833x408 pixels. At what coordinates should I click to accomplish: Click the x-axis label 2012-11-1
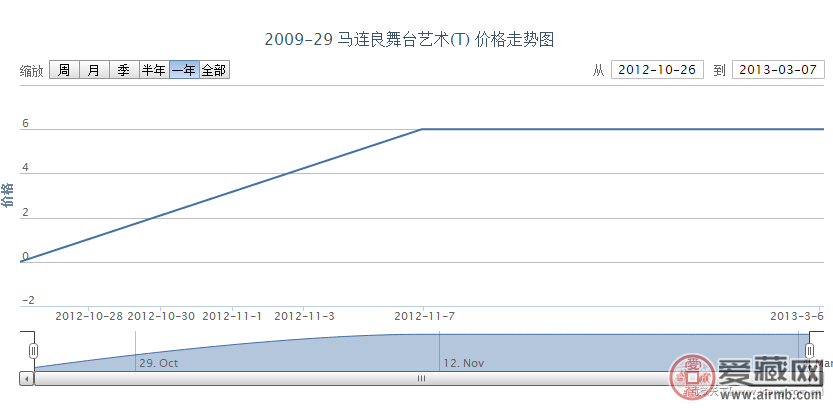[232, 316]
